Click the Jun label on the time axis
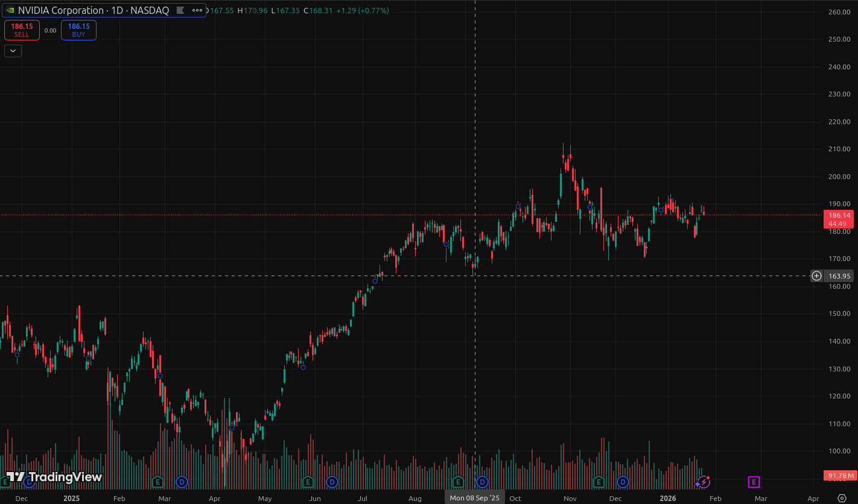This screenshot has width=858, height=504. pos(315,499)
